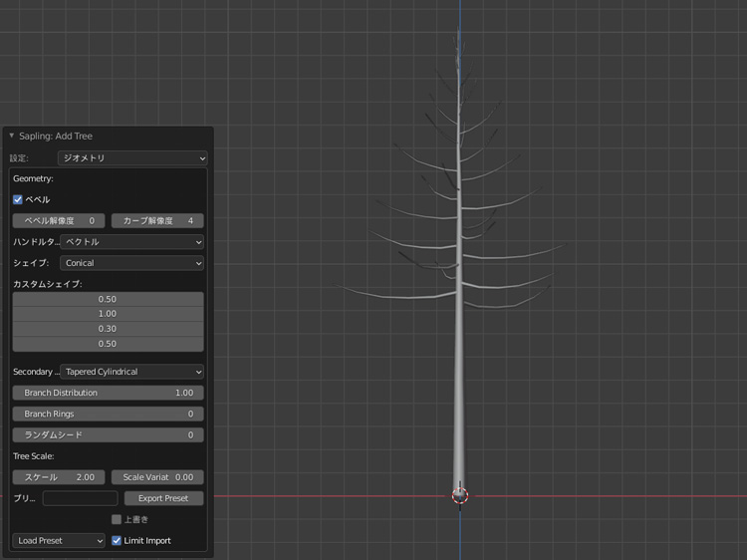Click the ランダムシード field
The width and height of the screenshot is (747, 560).
[x=108, y=434]
